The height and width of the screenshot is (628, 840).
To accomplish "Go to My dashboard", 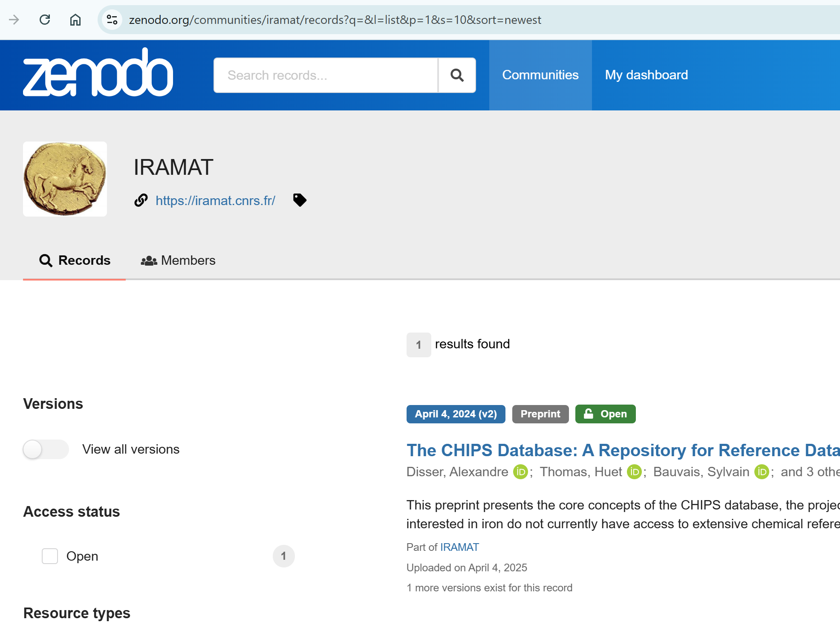I will pos(646,75).
